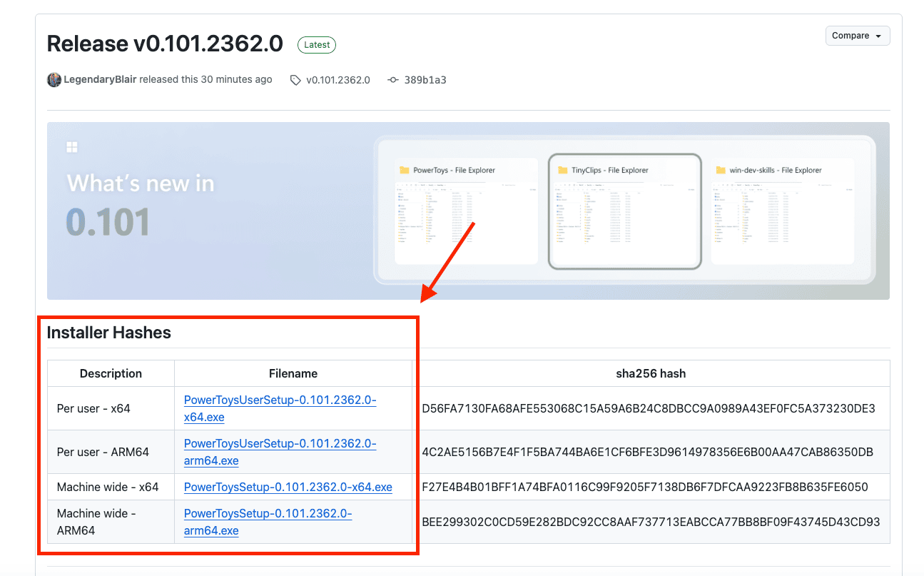Image resolution: width=924 pixels, height=576 pixels.
Task: Click the sha256 hash column header
Action: pyautogui.click(x=651, y=373)
